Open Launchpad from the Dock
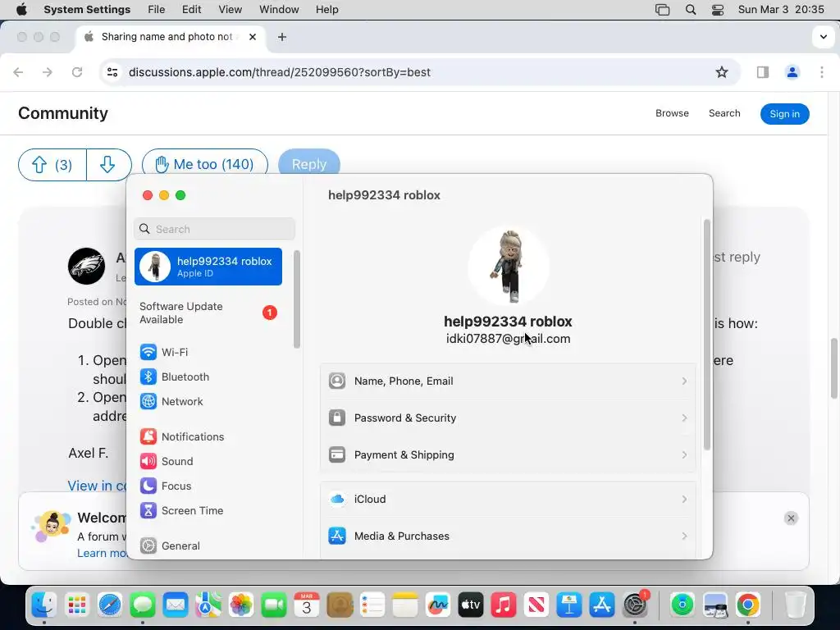The width and height of the screenshot is (840, 630). (x=76, y=605)
